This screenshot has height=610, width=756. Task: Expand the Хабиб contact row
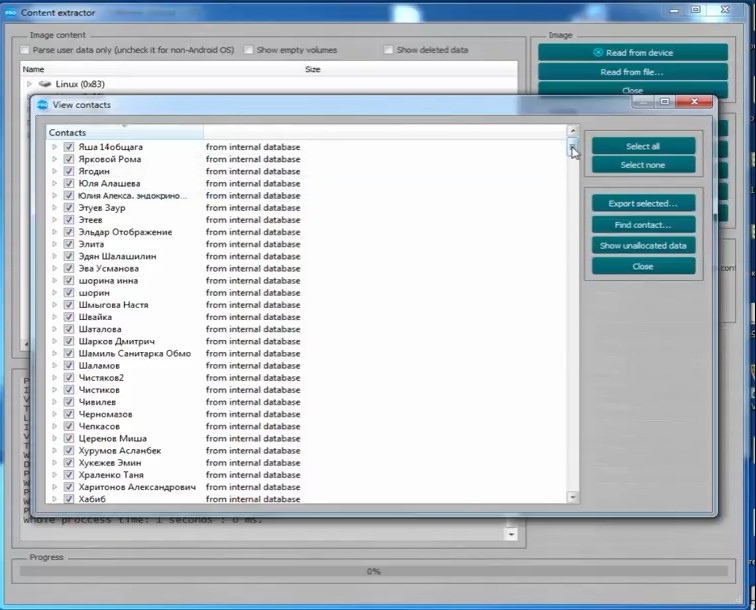click(x=54, y=499)
